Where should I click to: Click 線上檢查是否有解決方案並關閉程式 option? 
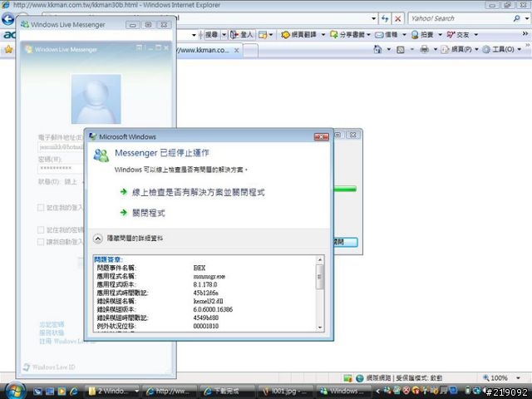click(x=198, y=192)
